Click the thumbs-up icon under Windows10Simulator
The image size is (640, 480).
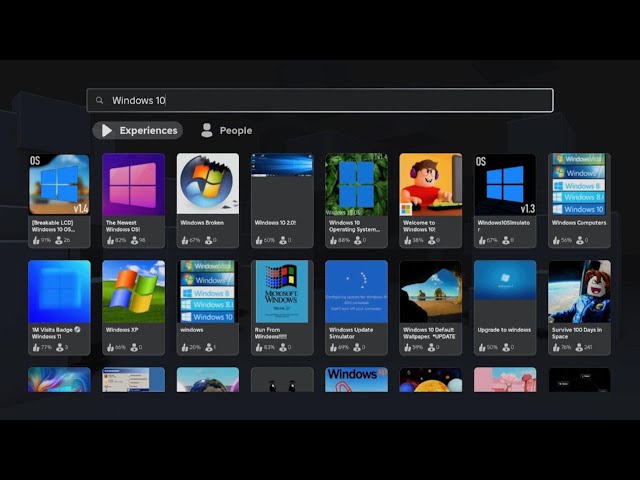click(482, 240)
